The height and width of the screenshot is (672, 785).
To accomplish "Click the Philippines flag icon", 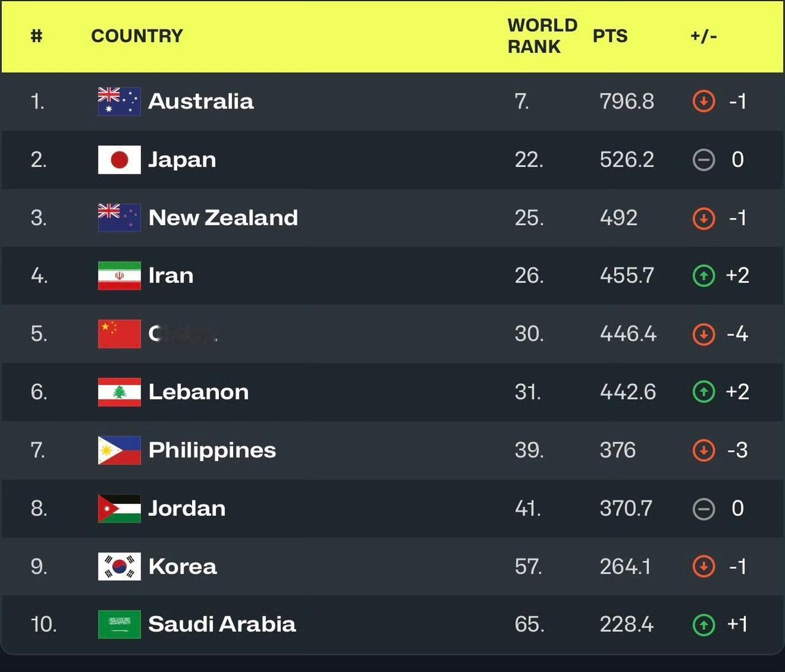I will click(119, 450).
